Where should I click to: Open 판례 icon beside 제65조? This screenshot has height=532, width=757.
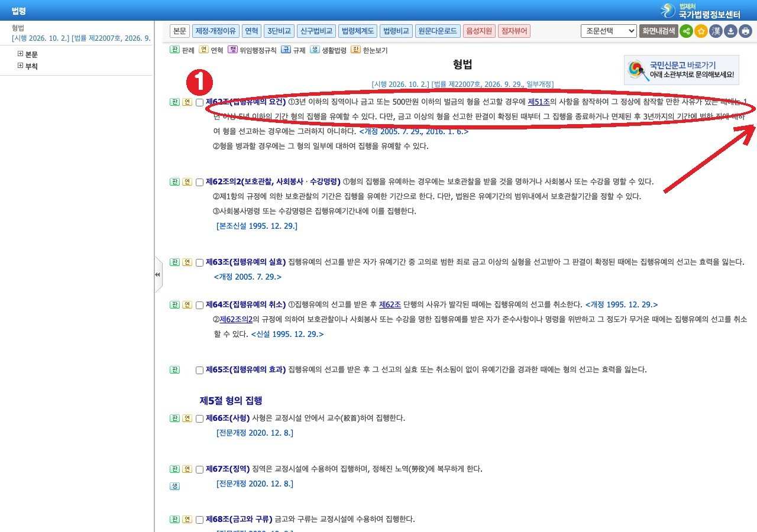pos(174,369)
